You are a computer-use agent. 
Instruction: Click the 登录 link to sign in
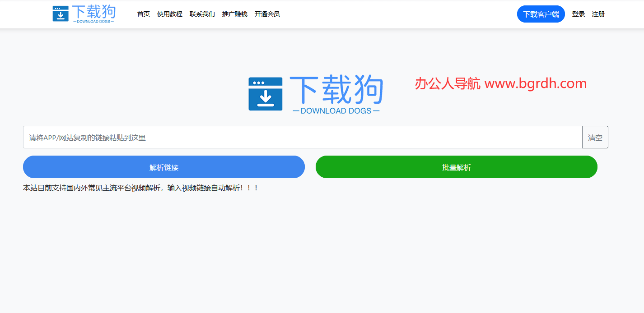coord(578,14)
